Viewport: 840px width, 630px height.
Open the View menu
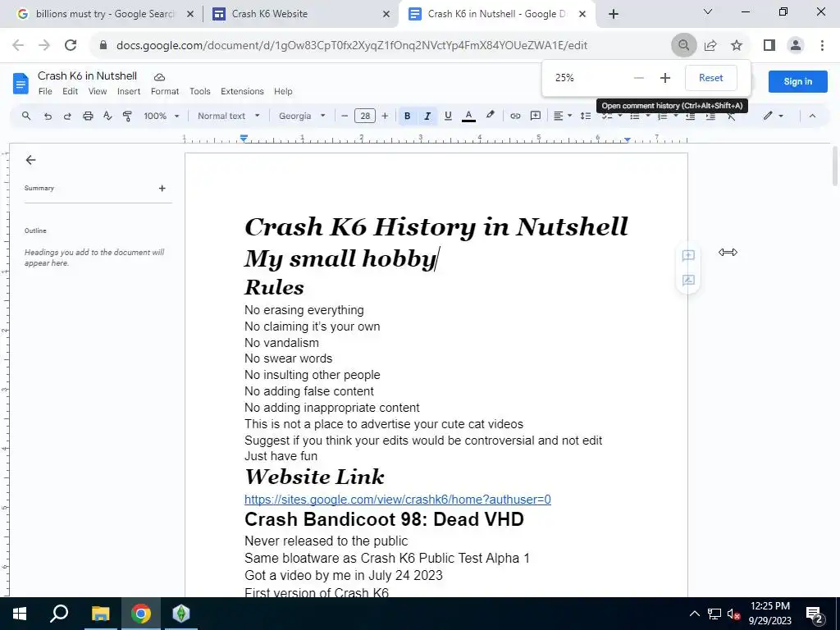[x=98, y=91]
